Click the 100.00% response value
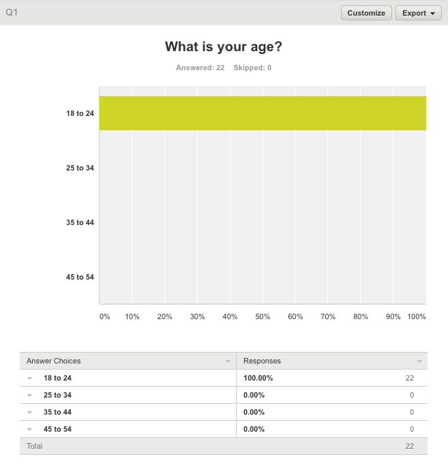Image resolution: width=448 pixels, height=476 pixels. tap(258, 378)
